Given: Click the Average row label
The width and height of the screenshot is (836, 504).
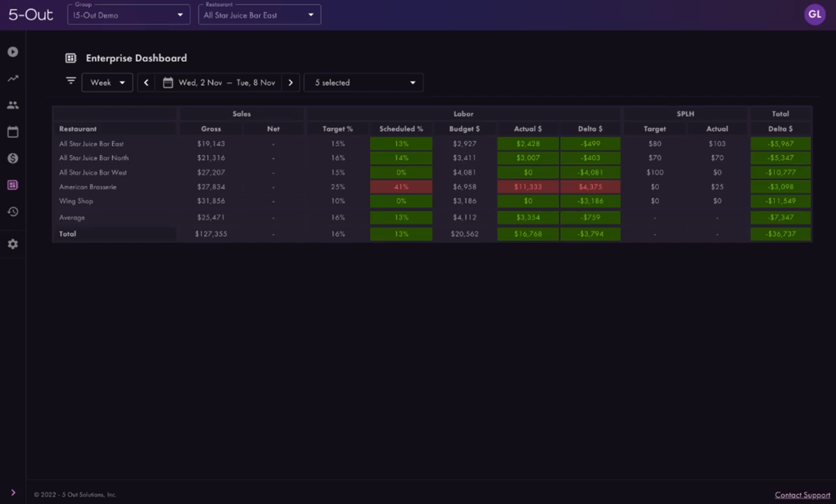Looking at the screenshot, I should click(72, 218).
